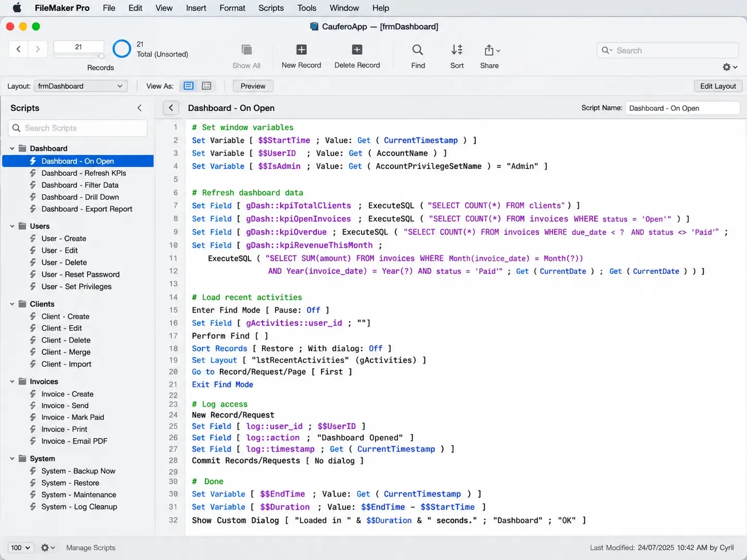Click the Edit Layout button

pyautogui.click(x=718, y=86)
